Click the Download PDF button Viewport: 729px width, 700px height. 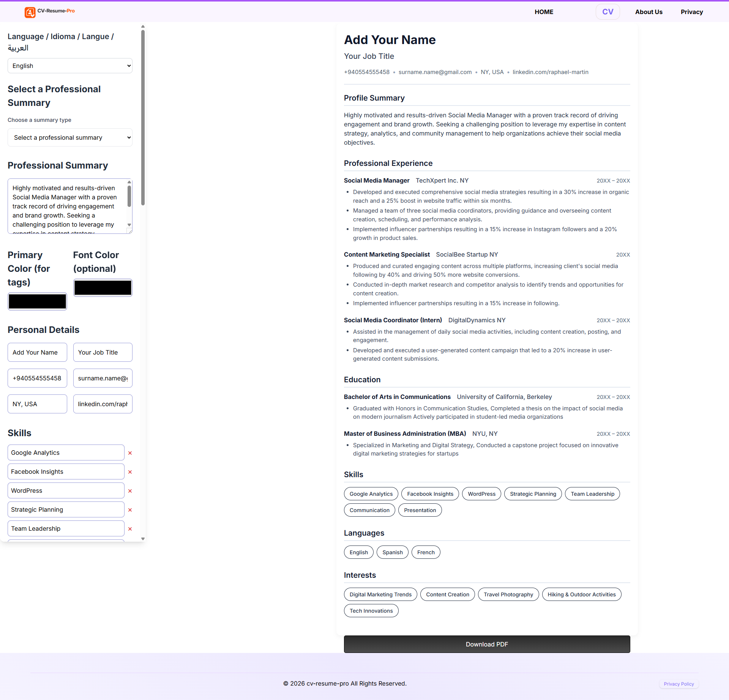coord(487,644)
